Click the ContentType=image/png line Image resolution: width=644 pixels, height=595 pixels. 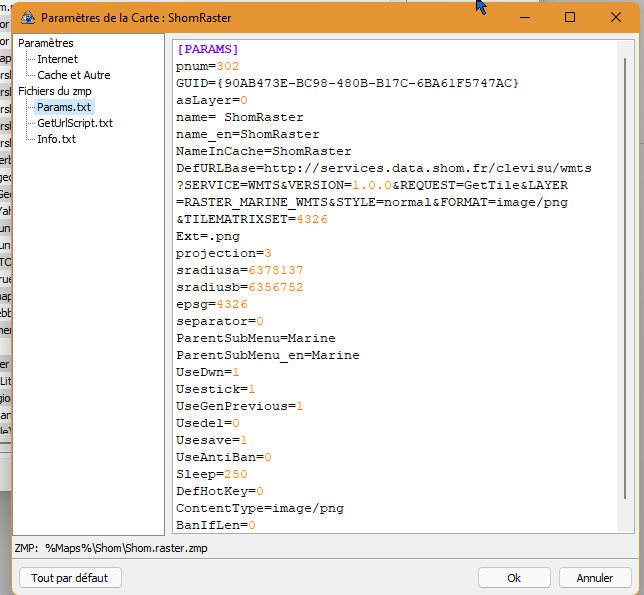[x=260, y=508]
